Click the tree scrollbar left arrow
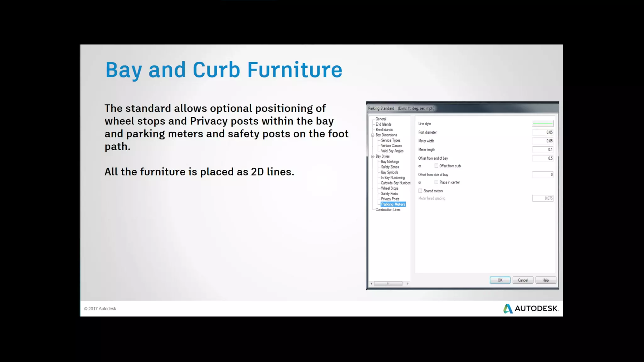The width and height of the screenshot is (644, 362). (x=371, y=284)
